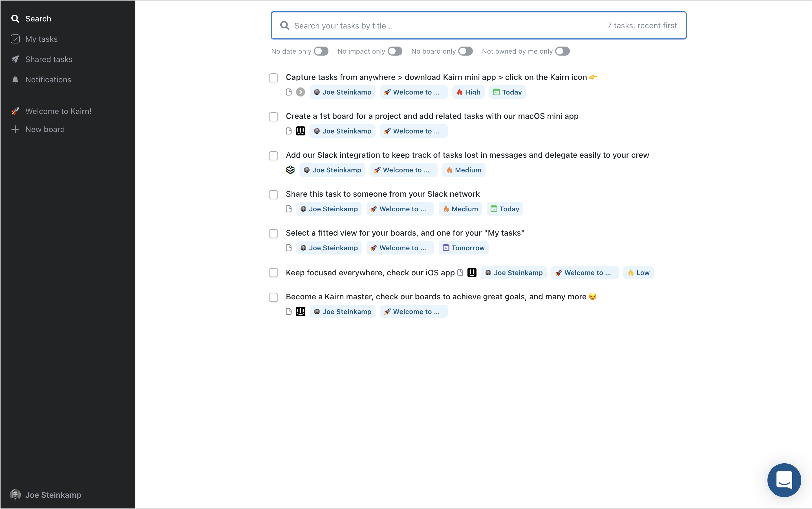Image resolution: width=812 pixels, height=509 pixels.
Task: Click the Shared tasks rocket icon
Action: (15, 59)
